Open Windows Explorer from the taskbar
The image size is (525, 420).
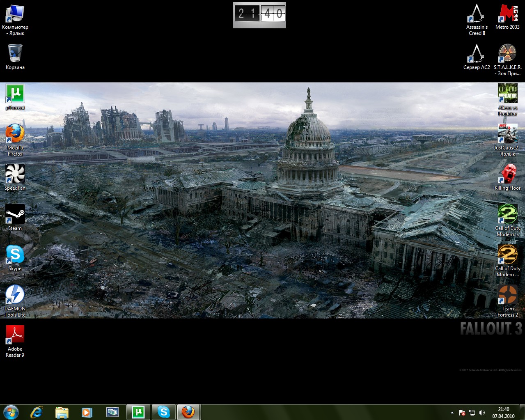pos(62,412)
